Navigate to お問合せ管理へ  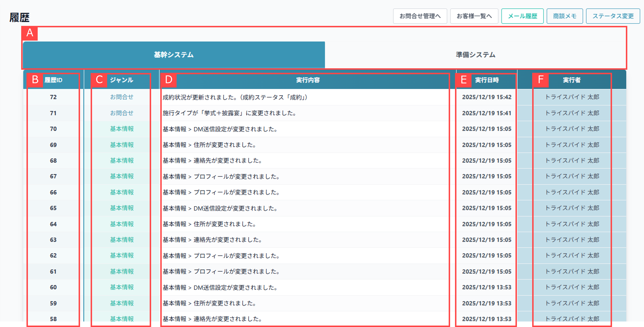(420, 16)
